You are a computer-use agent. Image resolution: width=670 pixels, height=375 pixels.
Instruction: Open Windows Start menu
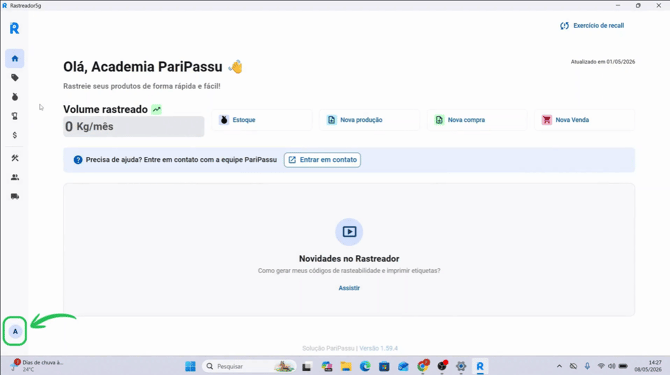point(190,366)
